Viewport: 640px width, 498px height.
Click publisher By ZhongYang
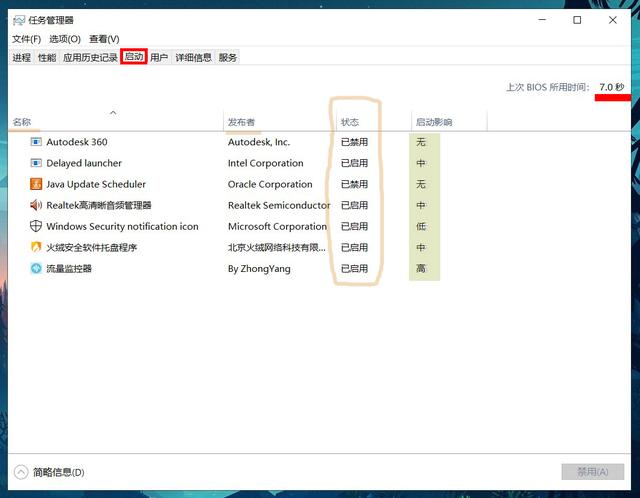click(x=259, y=269)
